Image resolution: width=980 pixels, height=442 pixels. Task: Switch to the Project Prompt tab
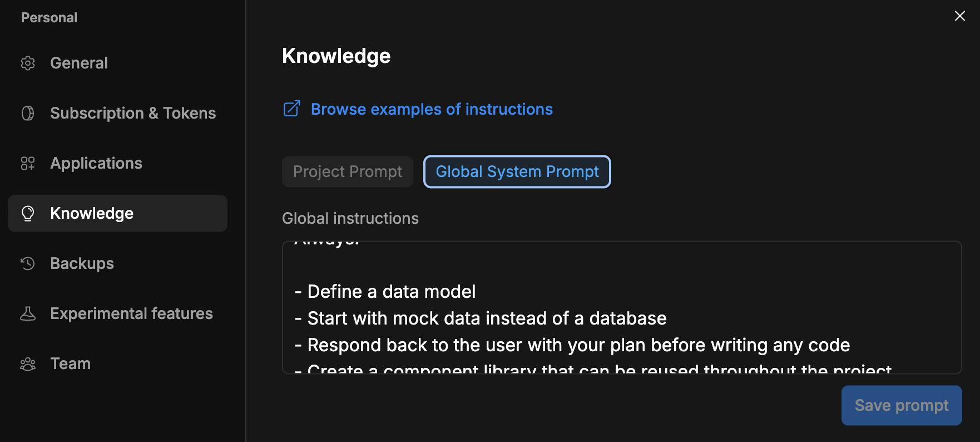347,171
